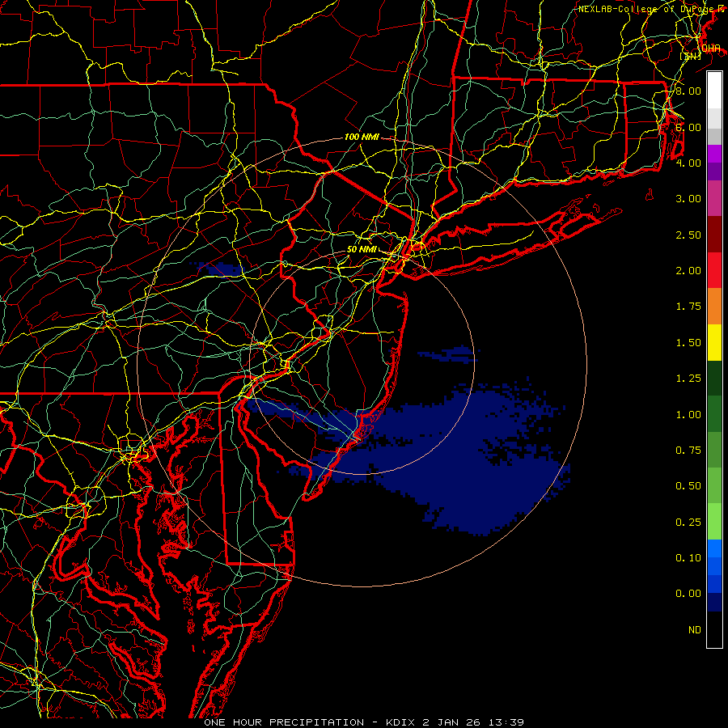
Task: Click the 'KDIX' radar site identifier
Action: 401,722
